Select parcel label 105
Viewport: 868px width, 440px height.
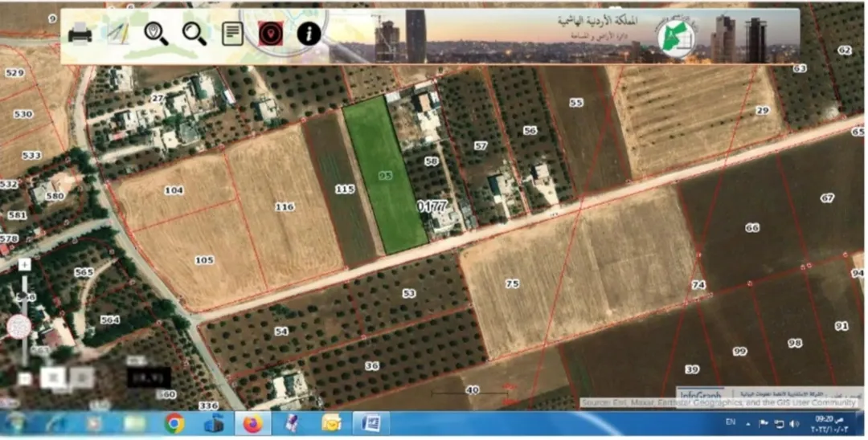coord(204,260)
